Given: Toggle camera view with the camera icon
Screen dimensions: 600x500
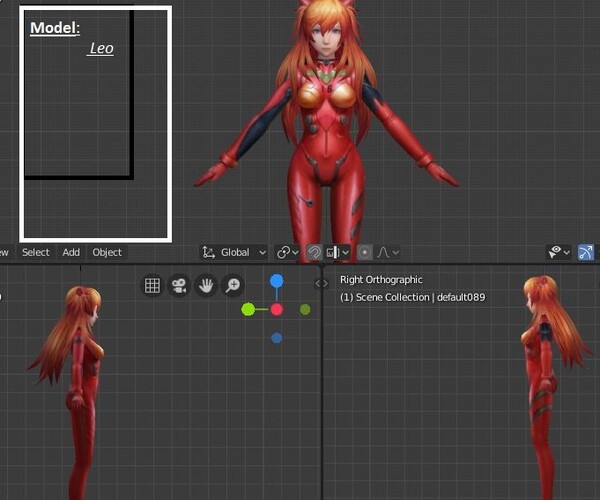Looking at the screenshot, I should coord(179,285).
